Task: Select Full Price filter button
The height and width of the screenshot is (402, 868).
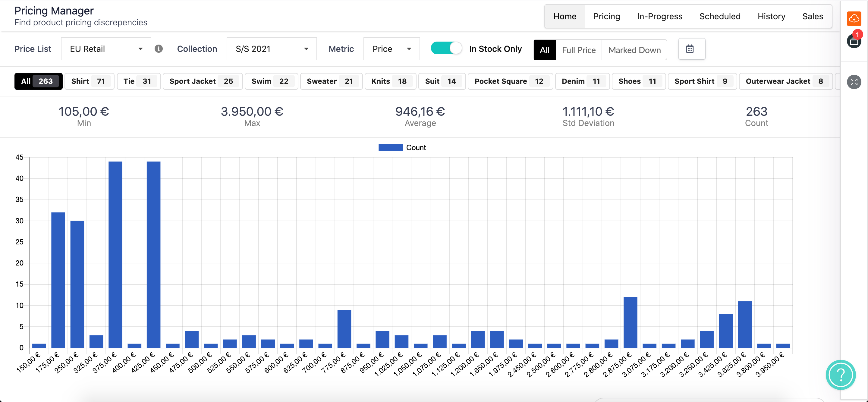Action: pos(578,49)
